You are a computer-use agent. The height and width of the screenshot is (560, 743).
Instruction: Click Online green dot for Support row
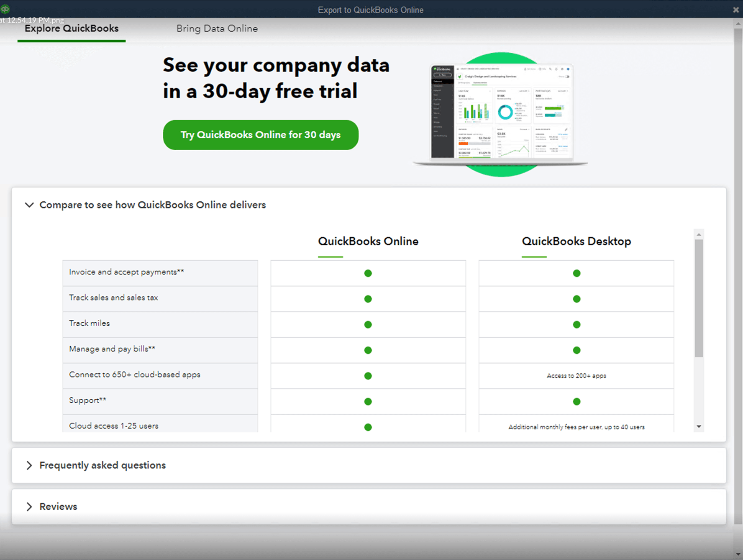click(x=368, y=401)
